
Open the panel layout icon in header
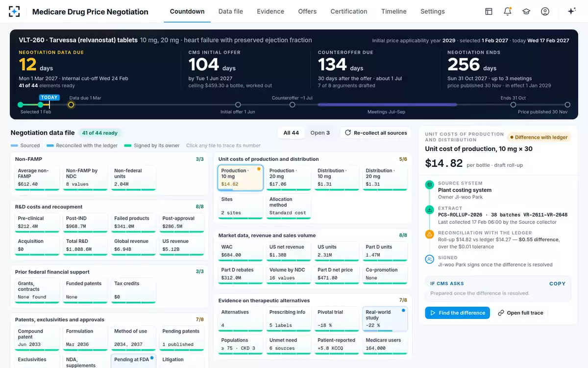489,11
